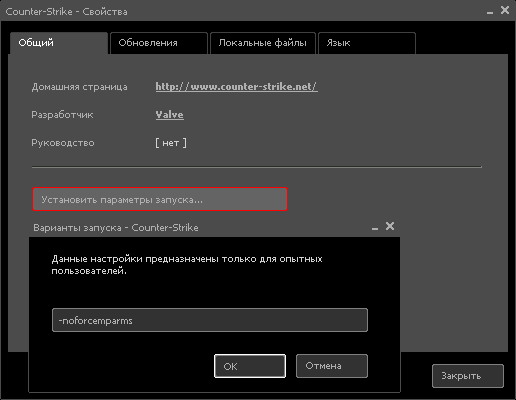Minimize the Варианты запуска dialog
516x400 pixels.
pyautogui.click(x=375, y=228)
